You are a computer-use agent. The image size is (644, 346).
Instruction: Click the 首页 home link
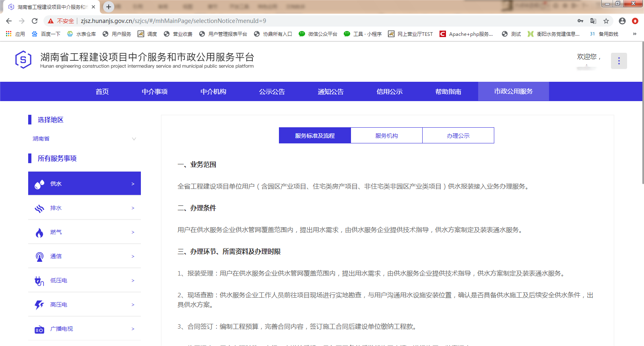[x=102, y=92]
